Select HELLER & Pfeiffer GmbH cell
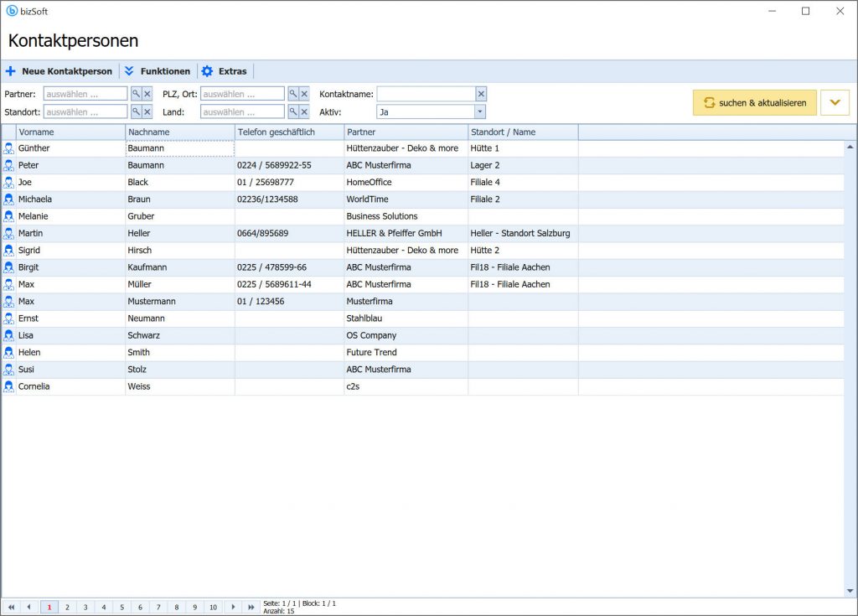This screenshot has width=858, height=616. pos(406,233)
